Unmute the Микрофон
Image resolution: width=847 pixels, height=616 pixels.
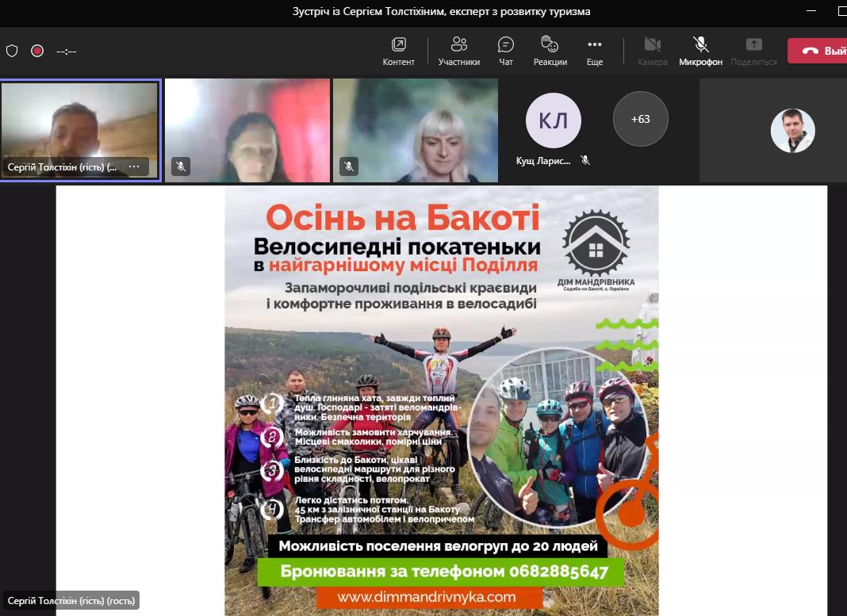click(700, 51)
